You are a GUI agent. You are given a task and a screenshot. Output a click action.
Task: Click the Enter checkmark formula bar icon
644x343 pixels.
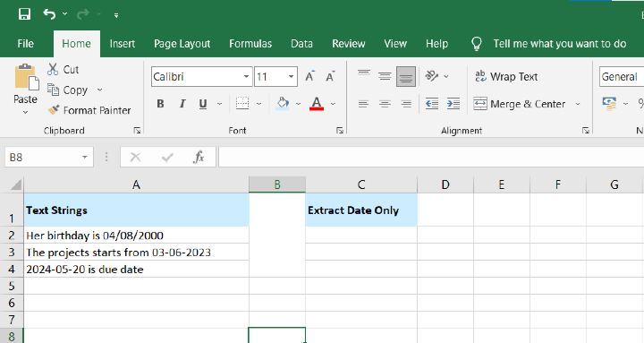coord(167,157)
